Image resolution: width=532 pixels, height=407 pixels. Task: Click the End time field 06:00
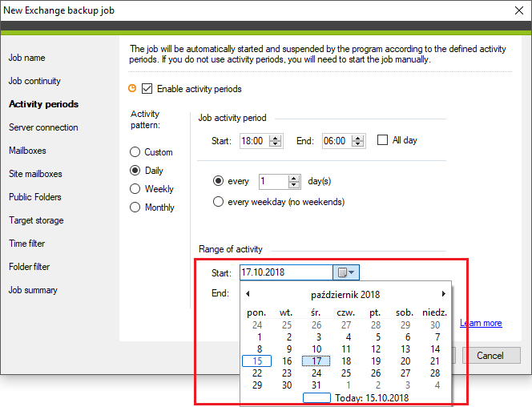[x=337, y=141]
